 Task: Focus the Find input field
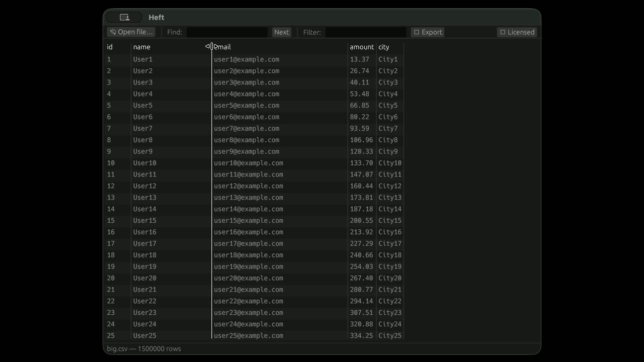pos(227,32)
